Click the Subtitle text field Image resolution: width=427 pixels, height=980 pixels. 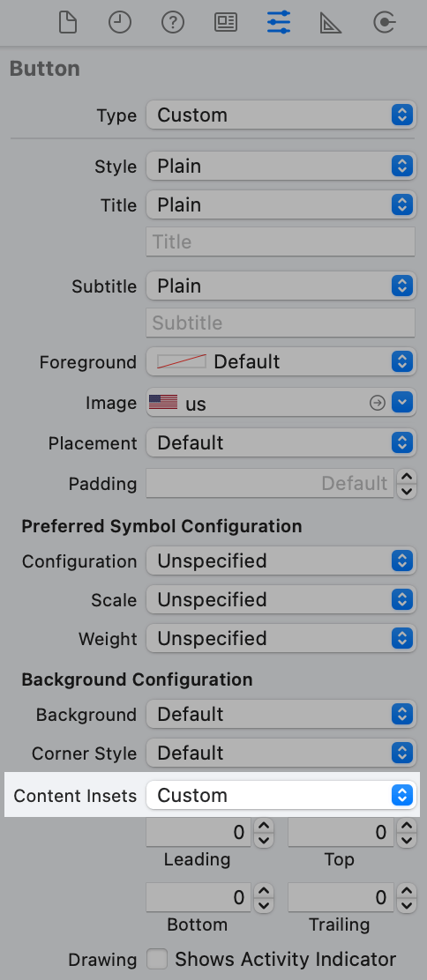[281, 323]
